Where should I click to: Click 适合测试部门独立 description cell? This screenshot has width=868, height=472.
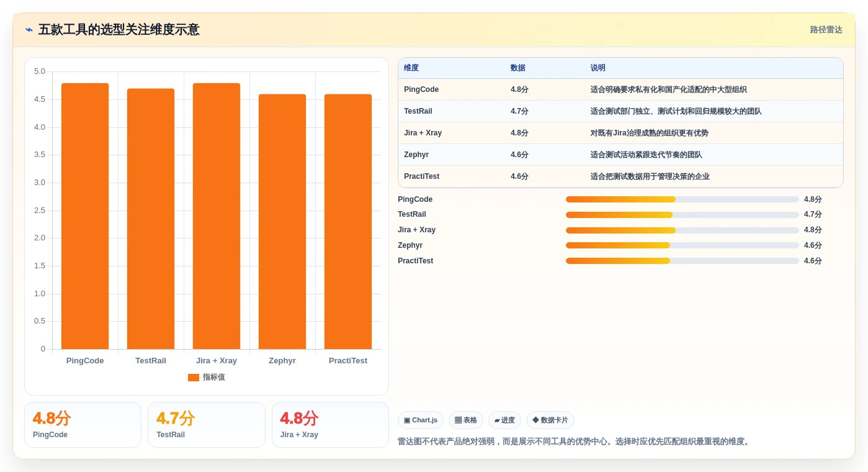click(x=676, y=111)
